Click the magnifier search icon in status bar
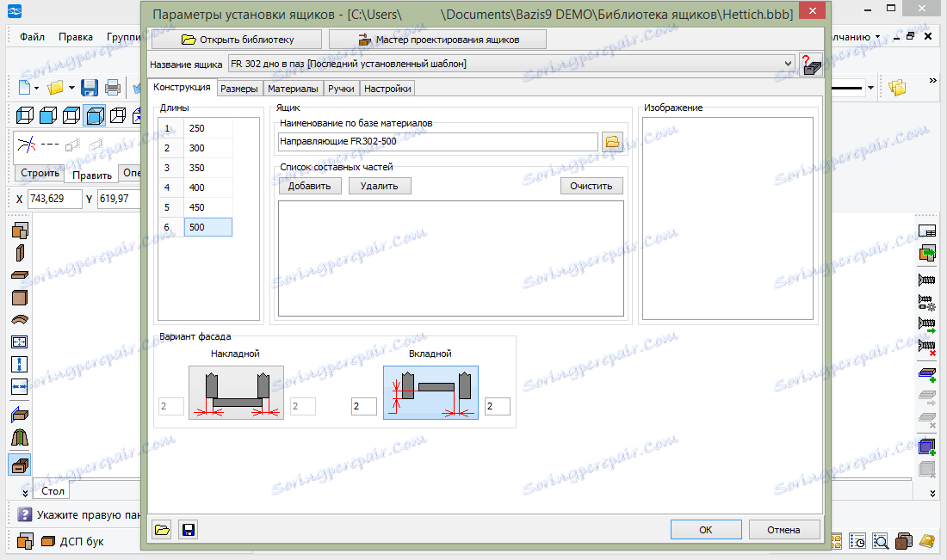947x560 pixels. [881, 541]
